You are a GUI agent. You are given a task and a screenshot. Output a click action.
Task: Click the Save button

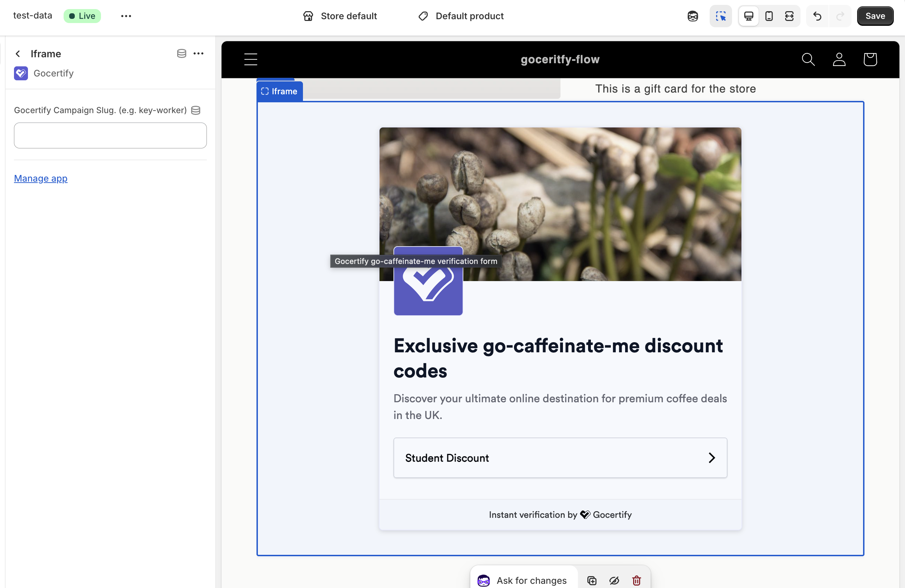click(x=875, y=16)
